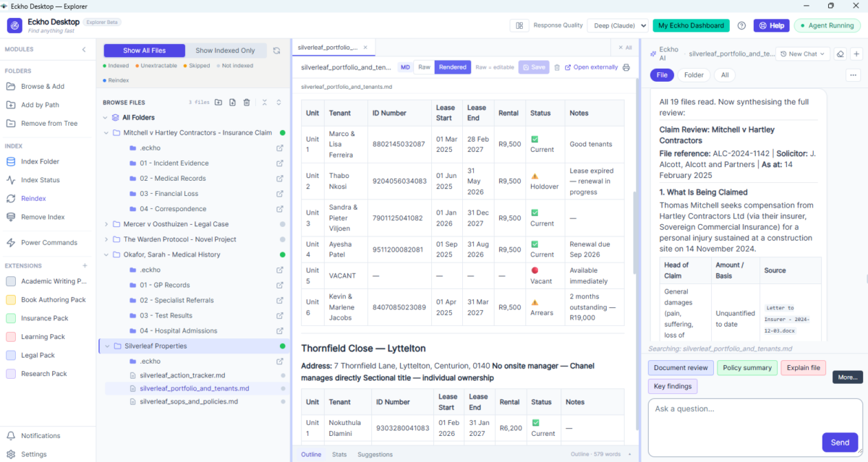The height and width of the screenshot is (462, 868).
Task: Expand The Warden Protocol - Novel Project folder
Action: (106, 239)
